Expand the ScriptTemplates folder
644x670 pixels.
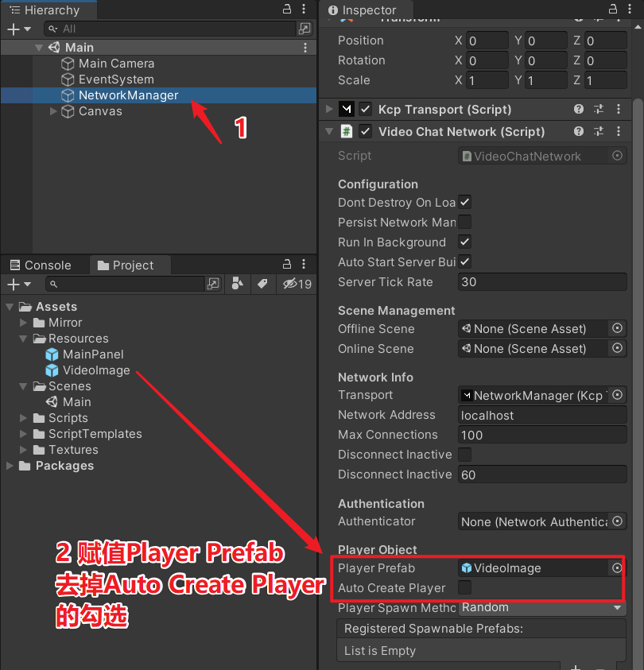coord(24,434)
